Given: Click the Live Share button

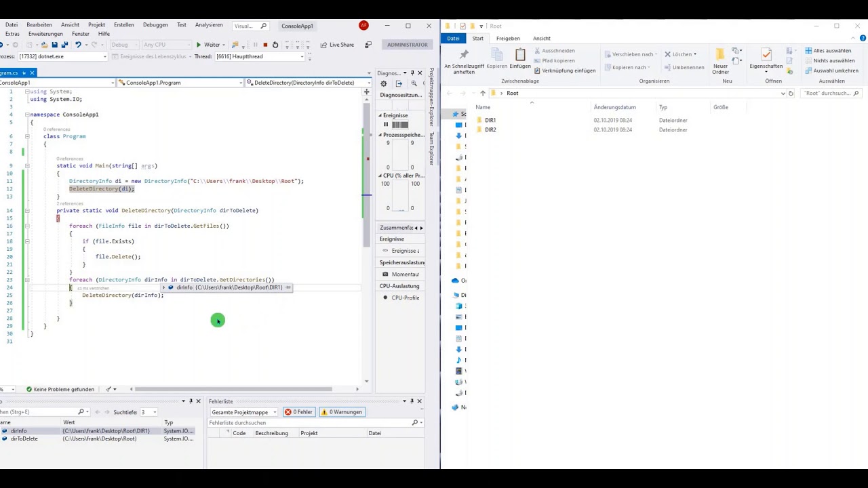Looking at the screenshot, I should (x=338, y=45).
